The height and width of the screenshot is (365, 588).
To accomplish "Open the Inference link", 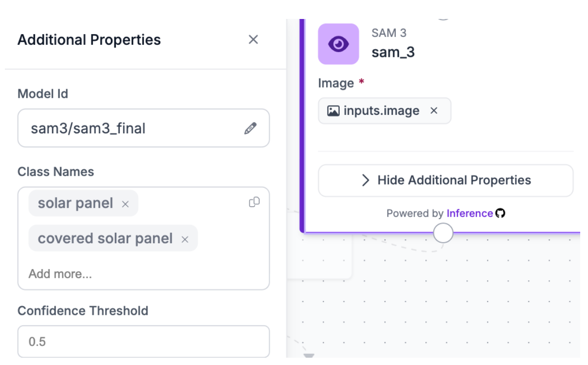I will (x=469, y=213).
